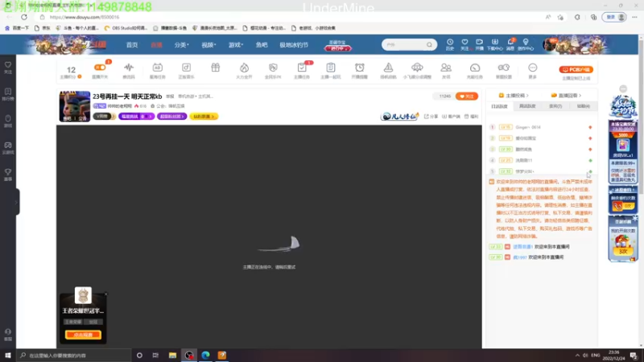
Task: Open the gauge recharge task icon
Action: point(475,68)
